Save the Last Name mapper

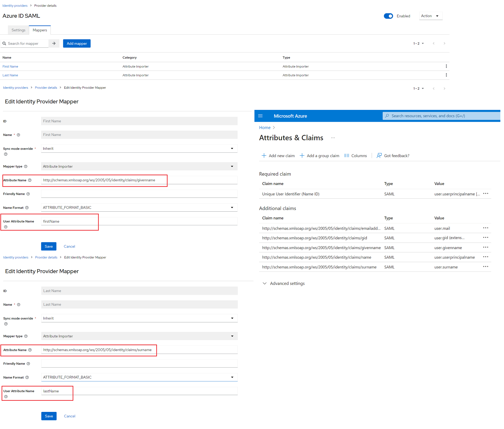click(x=49, y=416)
